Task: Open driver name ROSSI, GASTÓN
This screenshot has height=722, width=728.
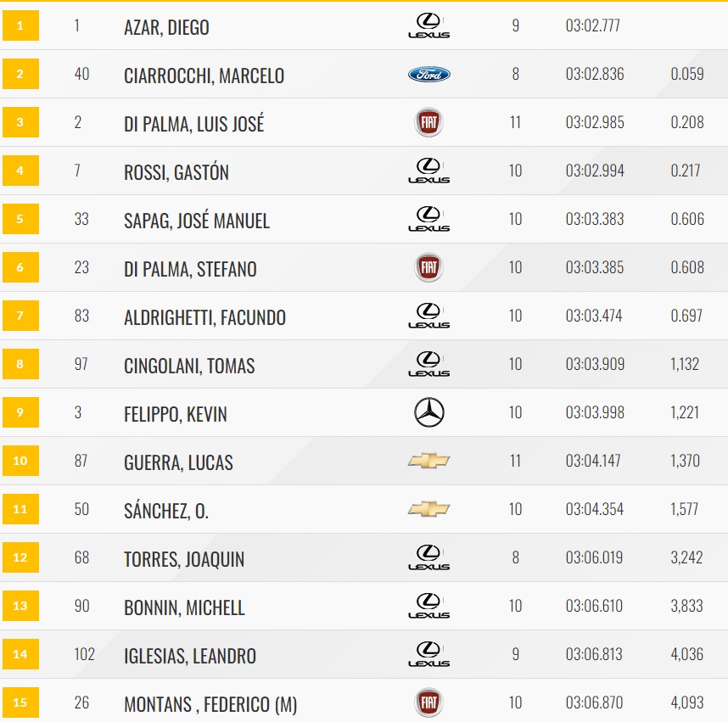Action: tap(176, 171)
